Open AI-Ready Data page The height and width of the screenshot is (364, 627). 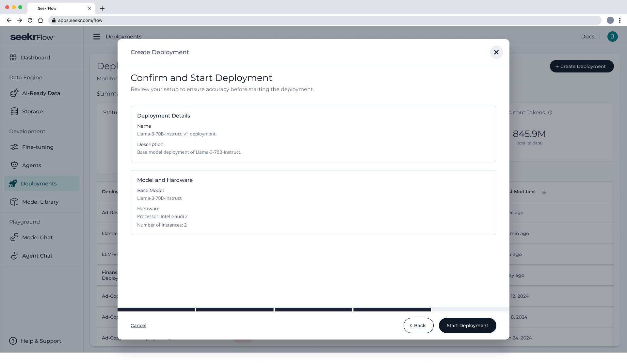point(42,93)
